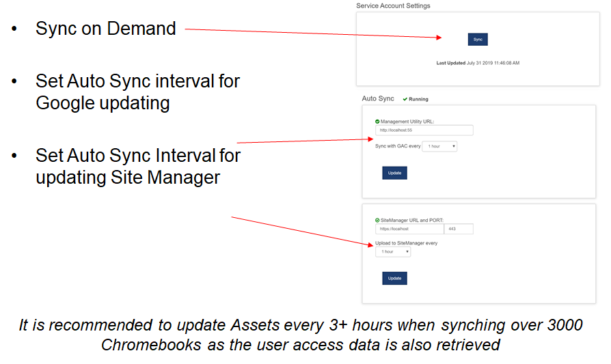Click in the port field showing 443
The image size is (611, 364).
[x=459, y=229]
